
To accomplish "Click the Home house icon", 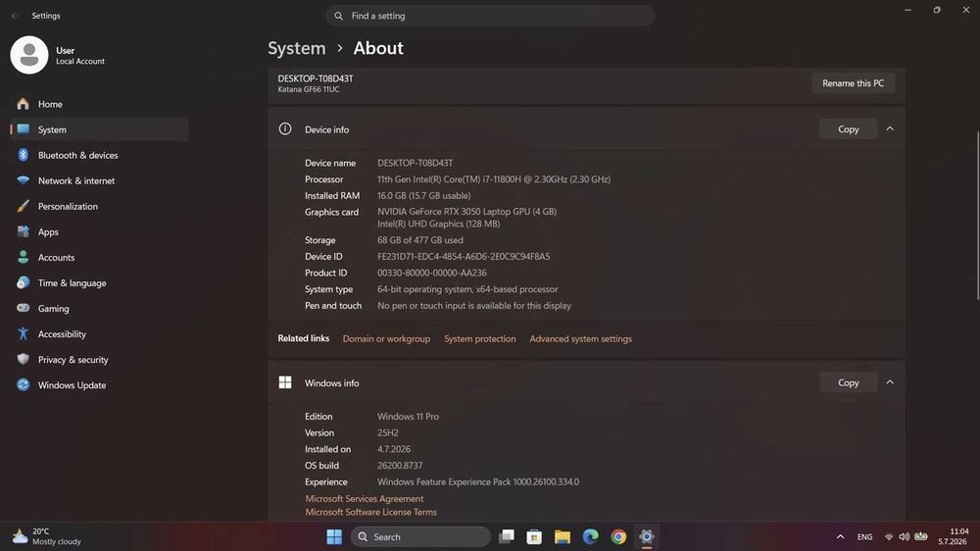I will (24, 104).
